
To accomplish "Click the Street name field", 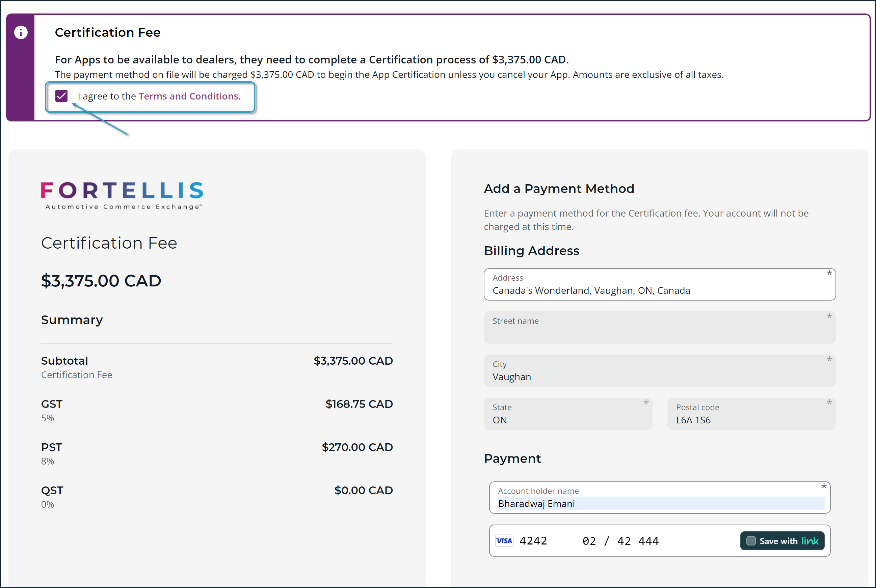I will pyautogui.click(x=660, y=327).
